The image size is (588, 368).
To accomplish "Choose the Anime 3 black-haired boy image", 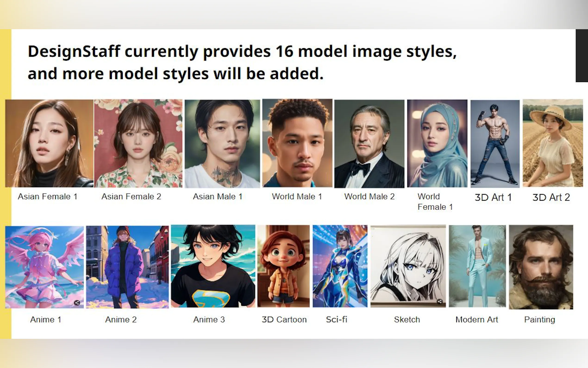I will [x=213, y=266].
